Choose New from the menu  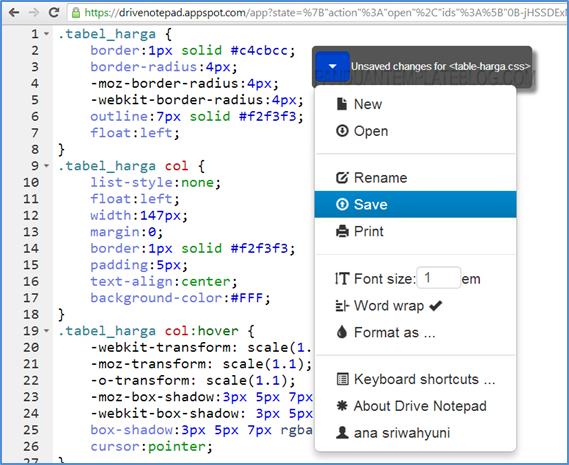415,104
